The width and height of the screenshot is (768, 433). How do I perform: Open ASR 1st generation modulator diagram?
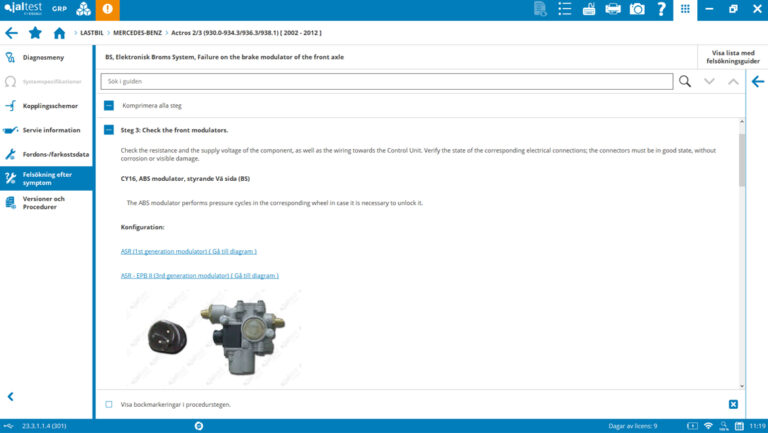tap(189, 251)
